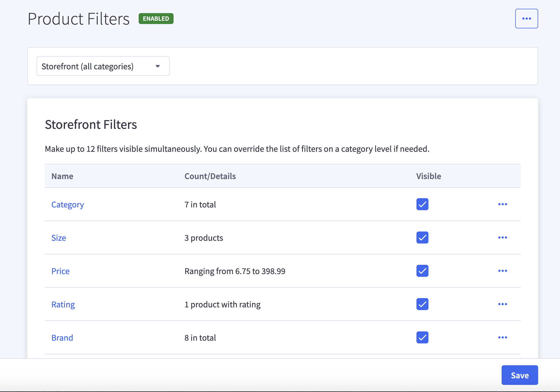Open the Size row options menu
The height and width of the screenshot is (392, 560).
[503, 237]
